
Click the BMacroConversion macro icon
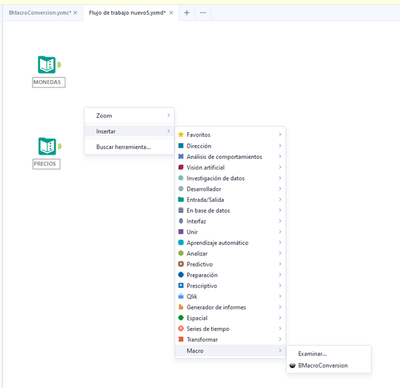(x=292, y=365)
